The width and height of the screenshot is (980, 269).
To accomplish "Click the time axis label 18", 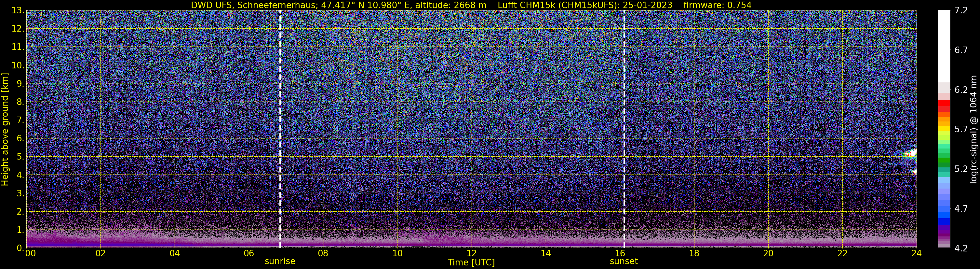I will 694,254.
